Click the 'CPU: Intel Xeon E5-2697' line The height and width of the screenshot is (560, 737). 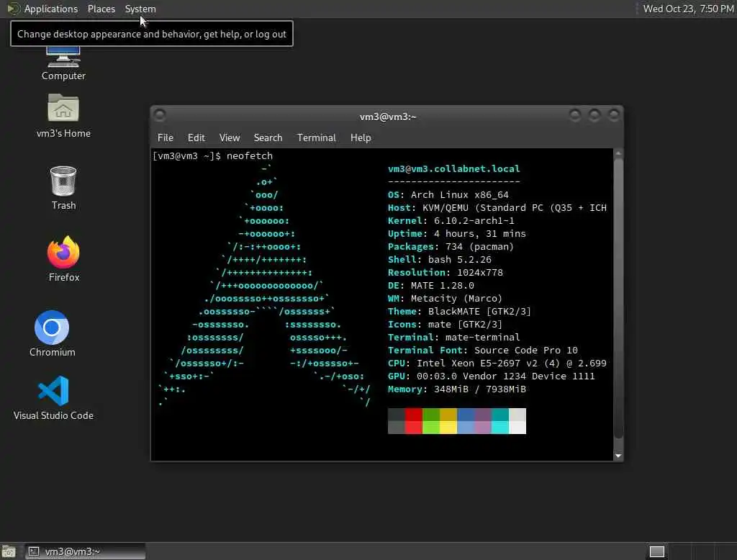[497, 363]
